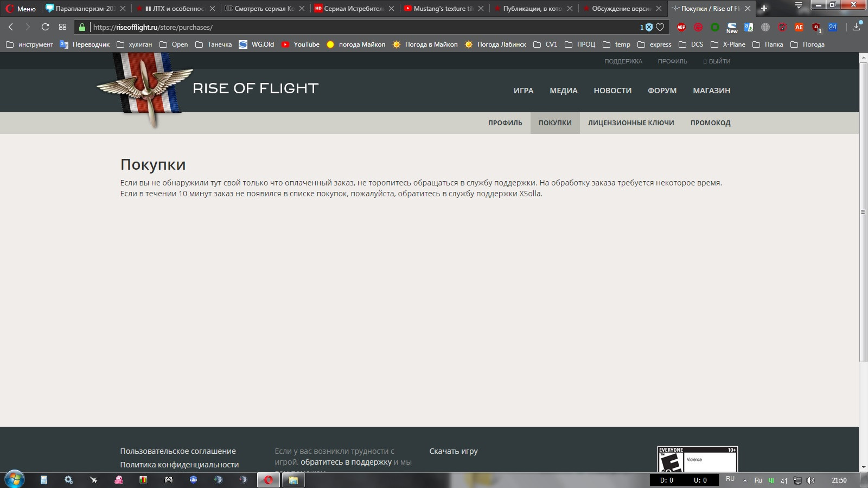Add the page to bookmarks with the heart icon
This screenshot has height=488, width=868.
tap(660, 27)
